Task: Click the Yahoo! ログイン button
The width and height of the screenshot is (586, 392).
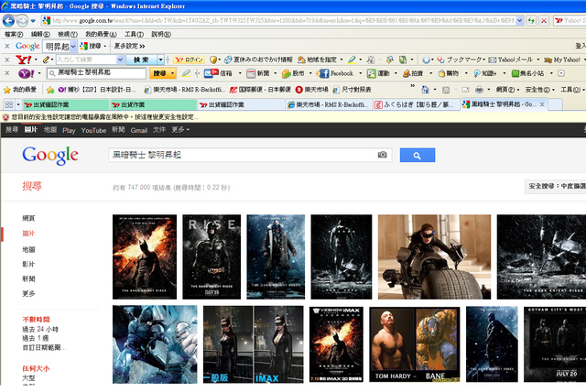Action: coord(190,60)
